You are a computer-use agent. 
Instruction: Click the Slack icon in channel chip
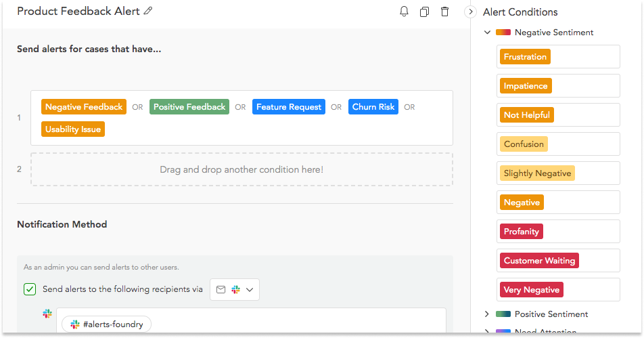pyautogui.click(x=74, y=324)
